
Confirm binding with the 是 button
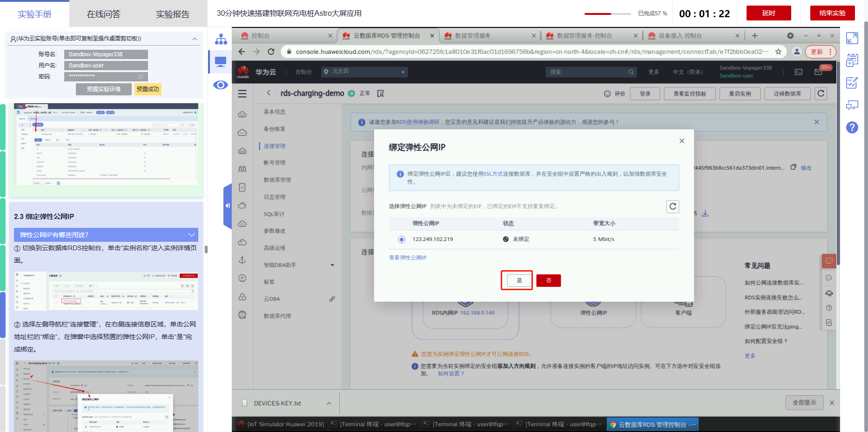519,280
